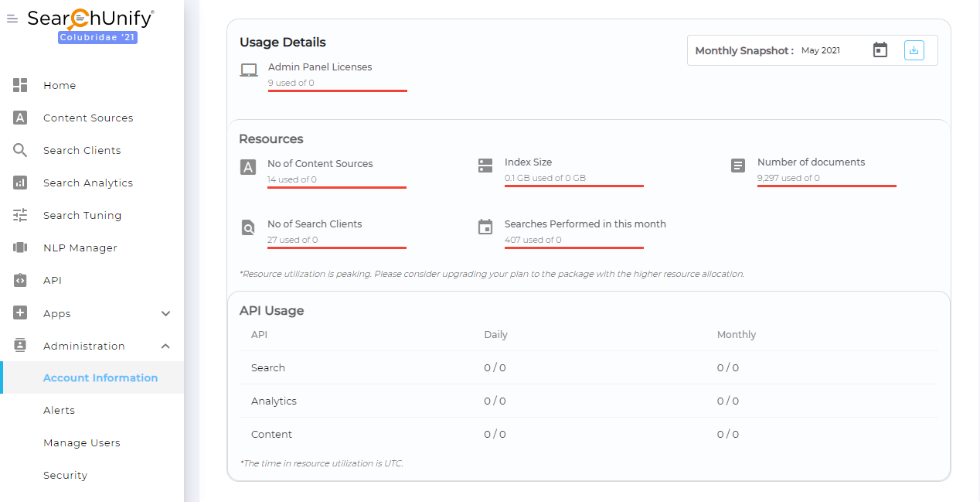Expand the Apps menu chevron
The width and height of the screenshot is (980, 502).
point(165,313)
